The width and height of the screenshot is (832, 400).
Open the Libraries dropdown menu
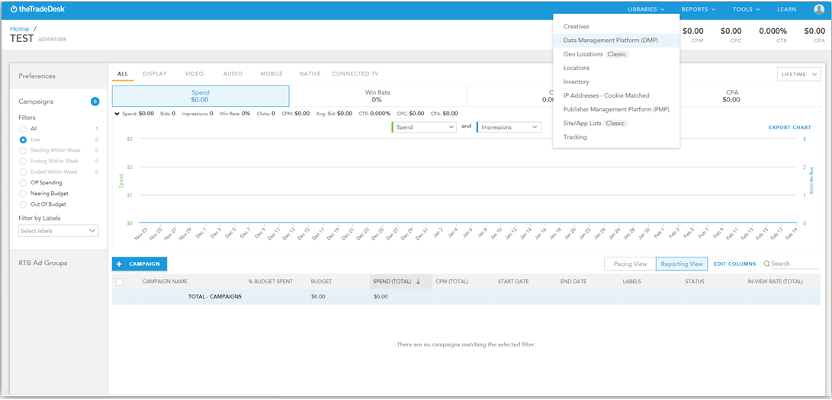pyautogui.click(x=646, y=9)
